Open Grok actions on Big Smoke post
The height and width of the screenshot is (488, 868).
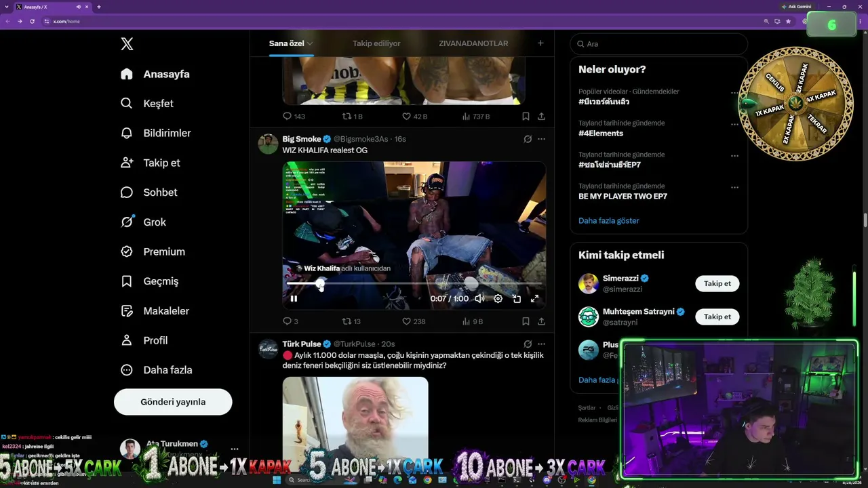point(528,139)
